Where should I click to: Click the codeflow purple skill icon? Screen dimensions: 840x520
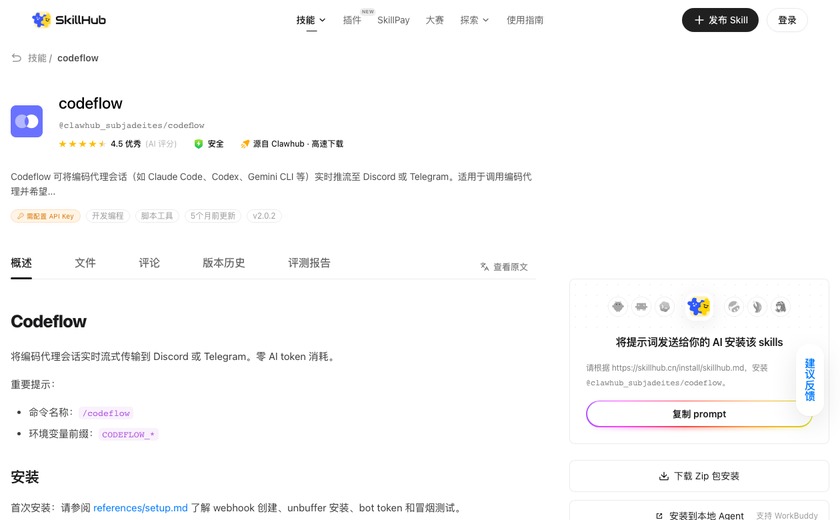pyautogui.click(x=27, y=122)
